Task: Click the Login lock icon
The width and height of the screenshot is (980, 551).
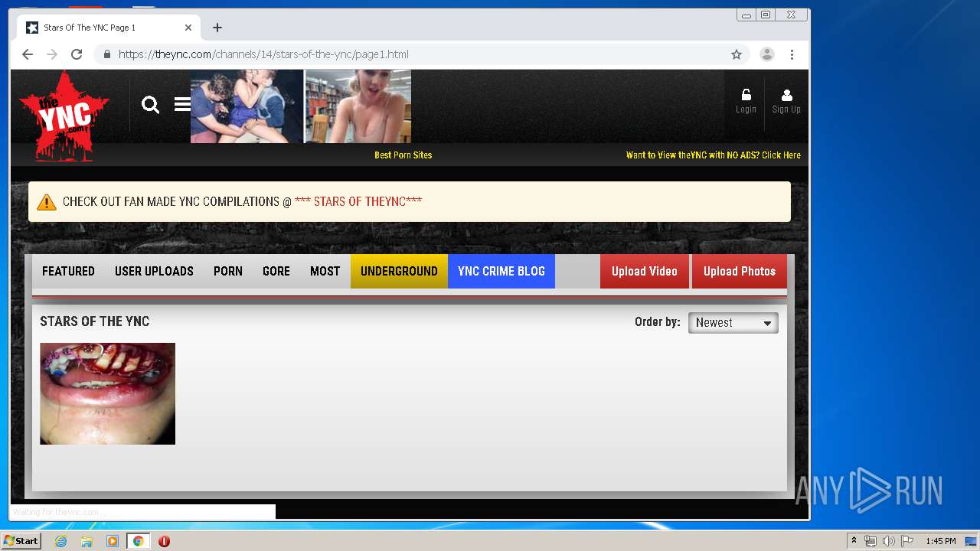Action: click(746, 95)
